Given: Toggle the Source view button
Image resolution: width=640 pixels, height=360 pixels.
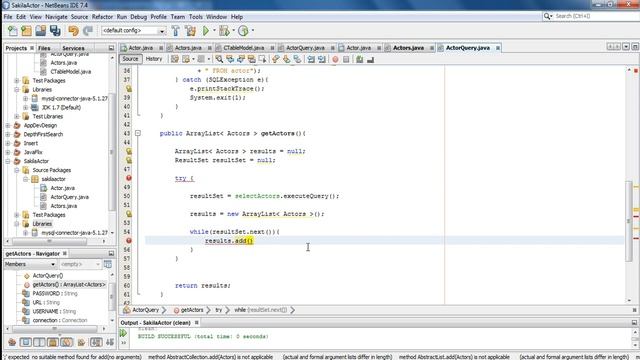Looking at the screenshot, I should pos(130,59).
